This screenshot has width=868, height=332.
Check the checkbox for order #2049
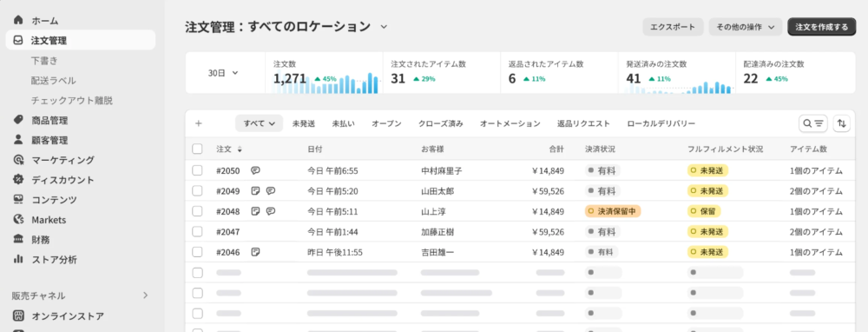[x=197, y=191]
